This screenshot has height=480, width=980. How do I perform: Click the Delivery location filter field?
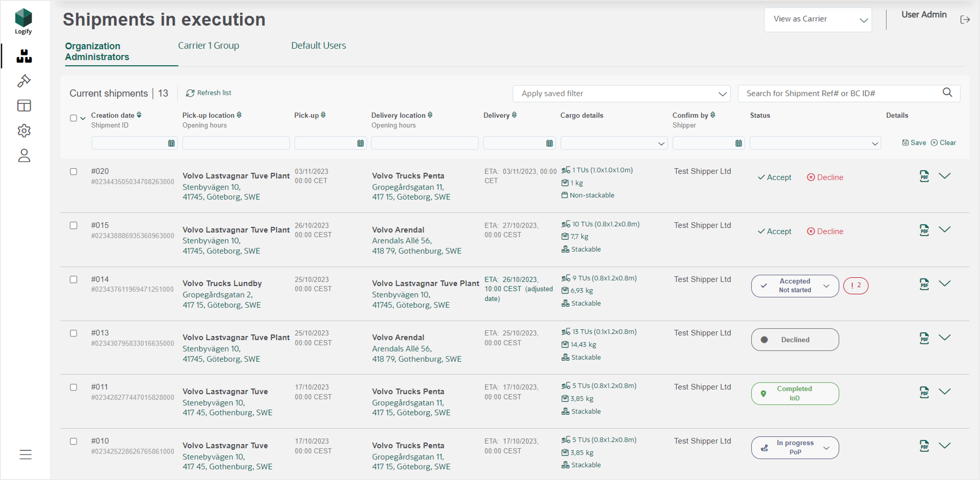(x=425, y=143)
